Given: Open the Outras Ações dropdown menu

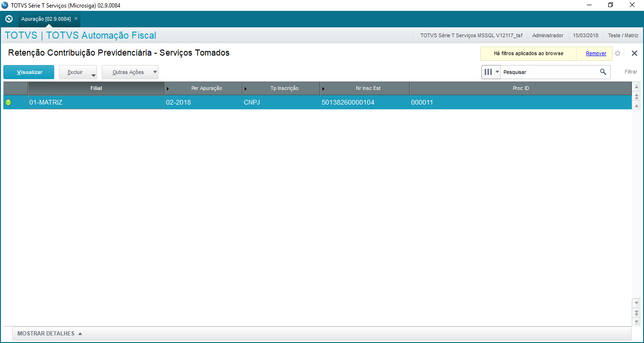Looking at the screenshot, I should point(130,72).
